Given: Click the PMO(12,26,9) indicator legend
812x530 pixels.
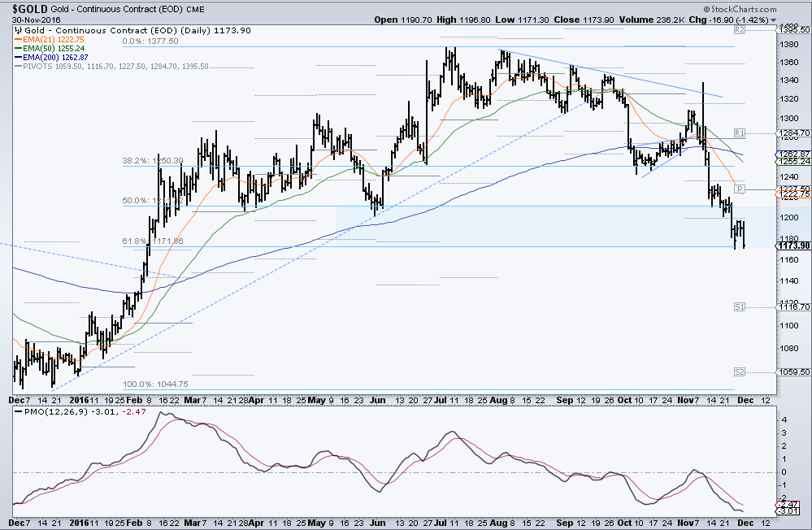Looking at the screenshot, I should (x=80, y=412).
